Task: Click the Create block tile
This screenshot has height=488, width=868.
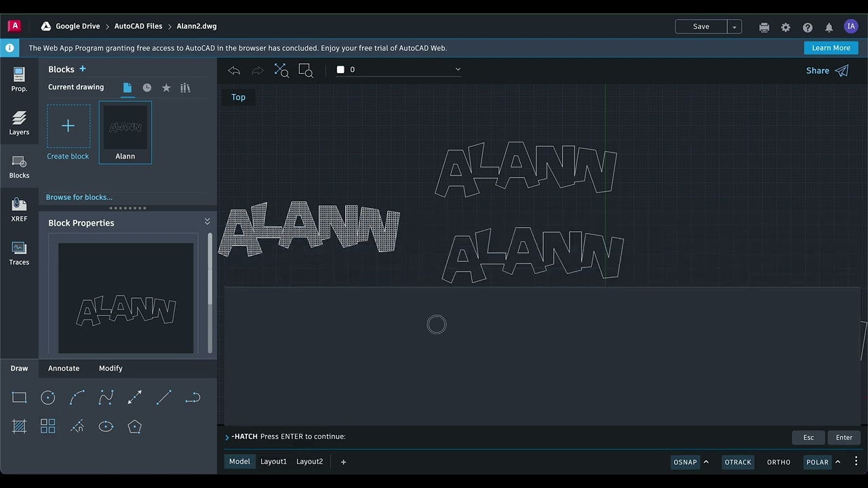Action: pos(68,132)
